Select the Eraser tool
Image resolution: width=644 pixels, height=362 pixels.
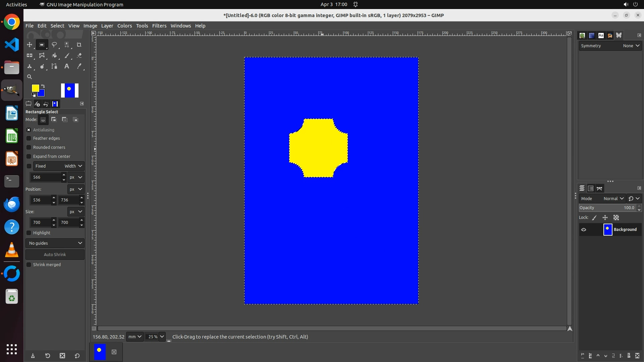(x=79, y=56)
